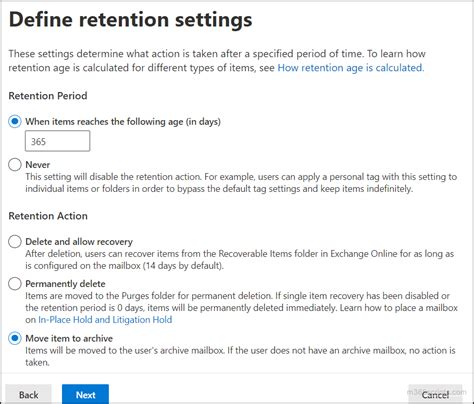The width and height of the screenshot is (474, 404).
Task: Click the 'Define retention settings' heading
Action: pos(130,20)
